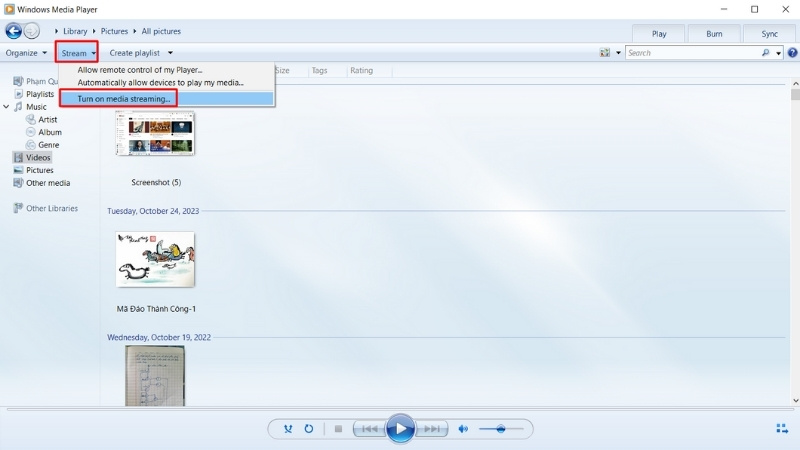Switch to the Sync tab
The width and height of the screenshot is (800, 450).
pyautogui.click(x=769, y=34)
